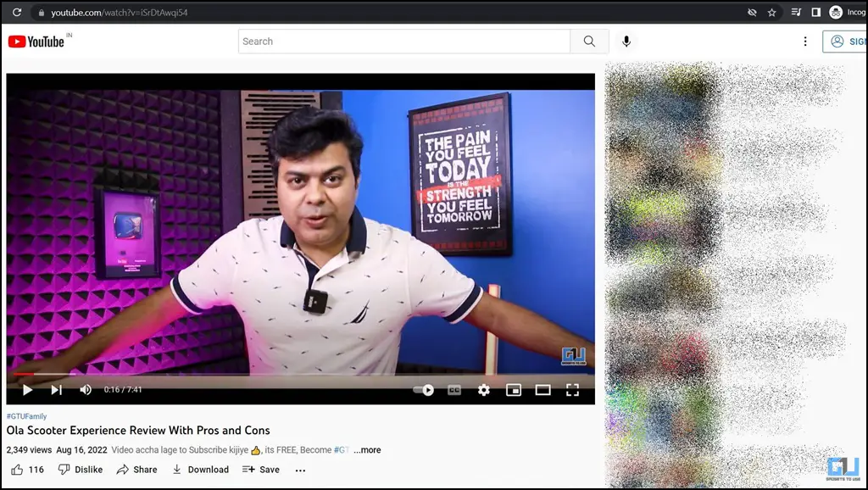Save the video to a playlist
868x490 pixels.
click(x=261, y=470)
